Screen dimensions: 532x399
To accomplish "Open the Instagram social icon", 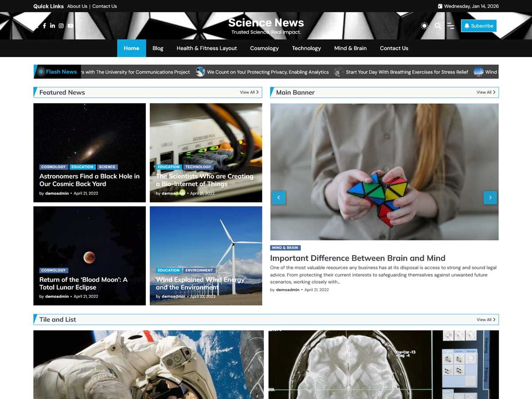I will point(61,26).
